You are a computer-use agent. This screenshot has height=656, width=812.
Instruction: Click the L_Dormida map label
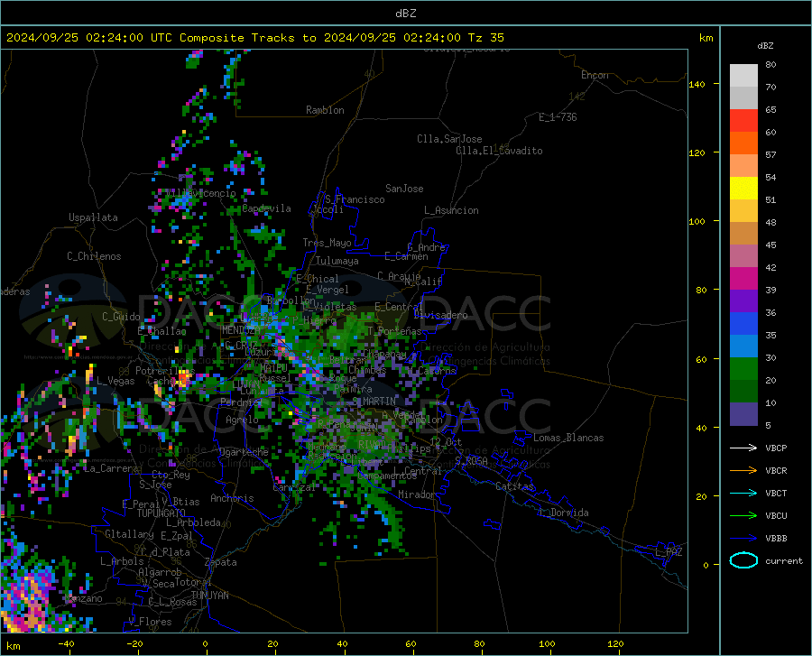click(x=564, y=513)
